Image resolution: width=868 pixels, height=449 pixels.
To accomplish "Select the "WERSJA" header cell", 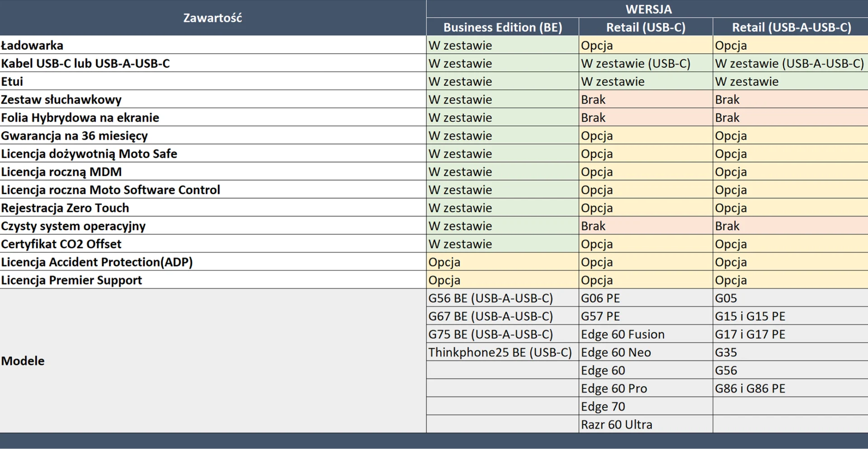I will coord(648,9).
